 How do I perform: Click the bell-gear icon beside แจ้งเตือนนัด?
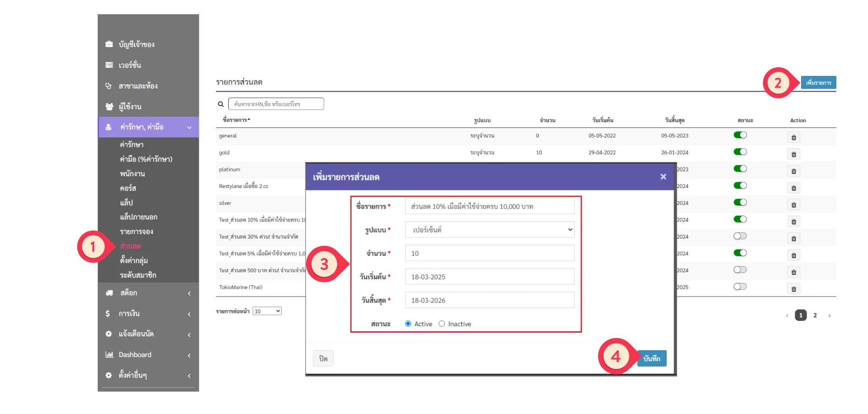pyautogui.click(x=108, y=334)
